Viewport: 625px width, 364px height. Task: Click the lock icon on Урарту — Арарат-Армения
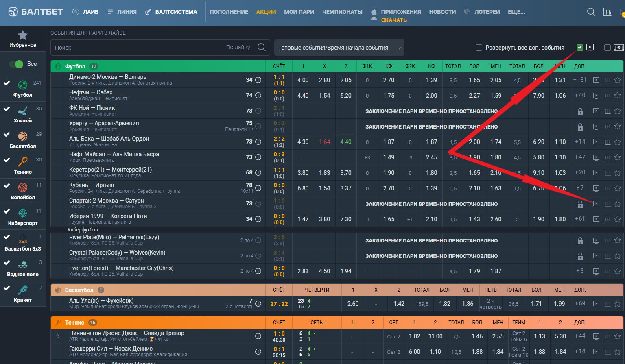580,127
